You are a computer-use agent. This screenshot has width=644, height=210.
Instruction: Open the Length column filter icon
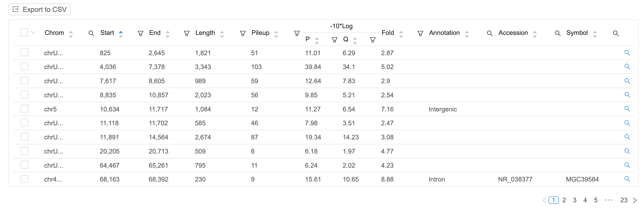[x=243, y=33]
